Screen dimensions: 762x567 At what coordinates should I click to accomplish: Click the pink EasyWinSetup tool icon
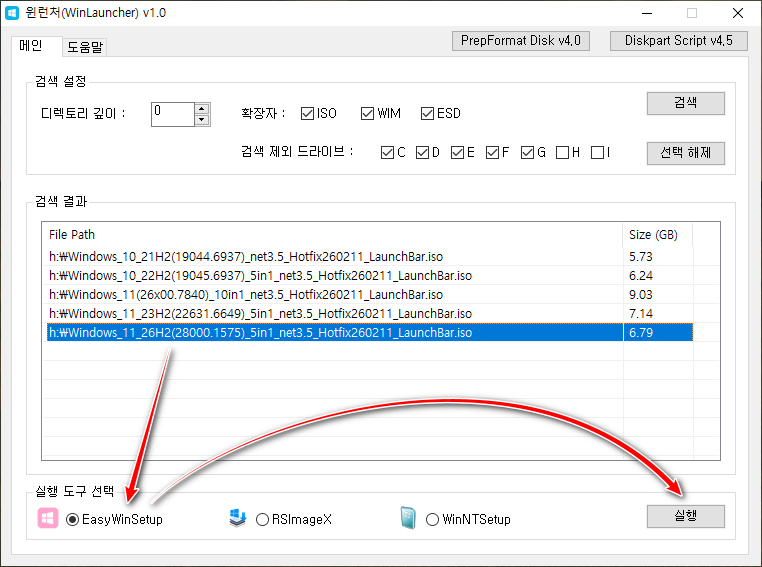pyautogui.click(x=48, y=518)
